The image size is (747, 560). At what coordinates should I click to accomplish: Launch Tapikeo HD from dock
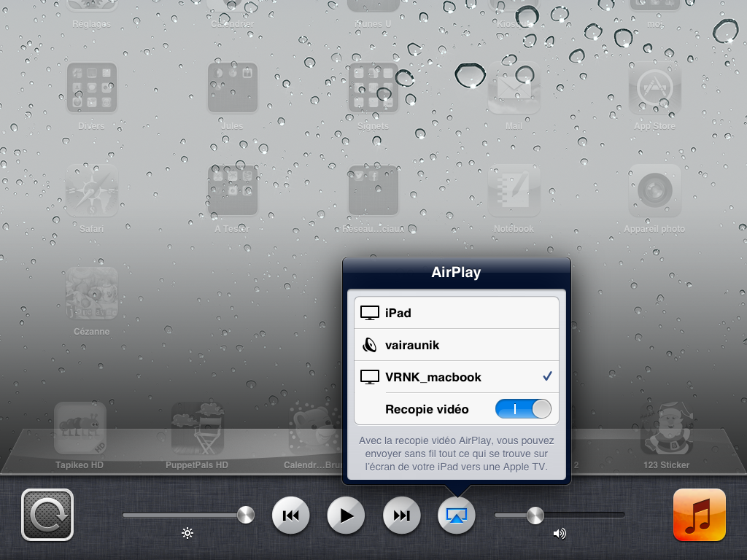[x=80, y=428]
